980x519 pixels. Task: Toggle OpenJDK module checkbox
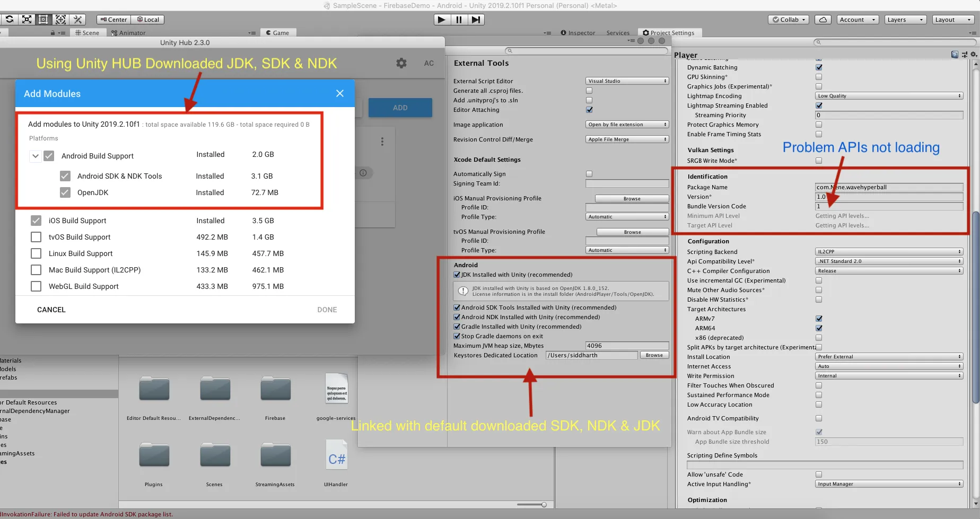pyautogui.click(x=65, y=192)
